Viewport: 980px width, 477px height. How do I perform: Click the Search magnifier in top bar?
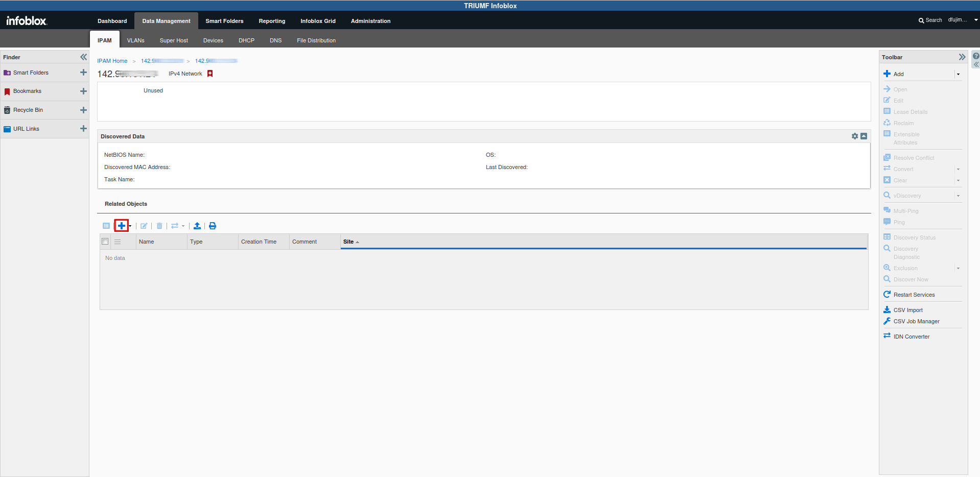coord(921,20)
